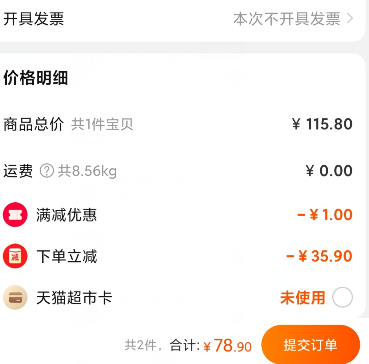
Task: Expand the 本次不开具发票 chevron arrow
Action: [x=349, y=19]
